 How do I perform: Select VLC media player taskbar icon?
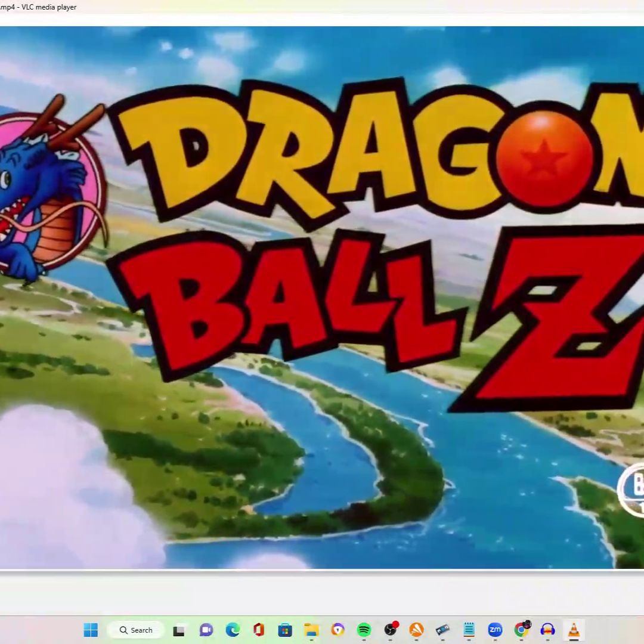coord(574,630)
